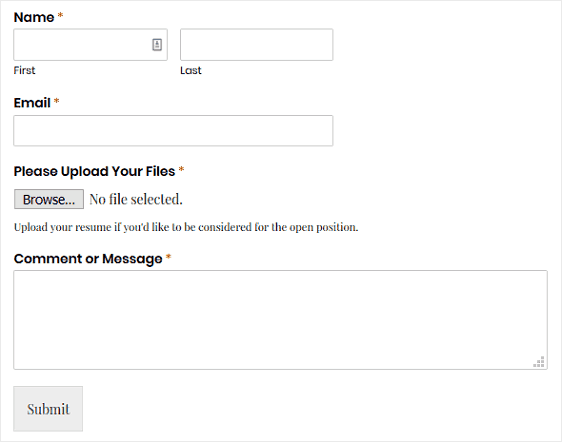Screen dimensions: 562x442
Task: Click the contact autofill icon in First name field
Action: pyautogui.click(x=157, y=44)
